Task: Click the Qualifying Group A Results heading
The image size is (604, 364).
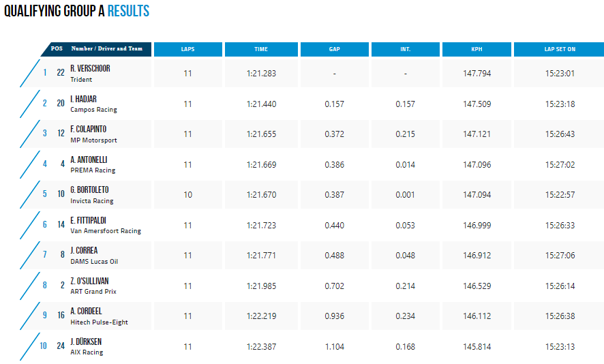Action: tap(76, 11)
